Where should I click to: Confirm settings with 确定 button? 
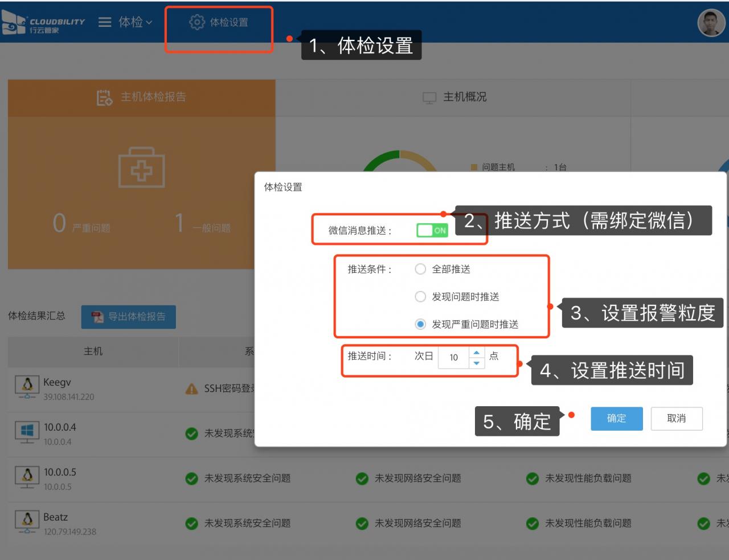[616, 418]
